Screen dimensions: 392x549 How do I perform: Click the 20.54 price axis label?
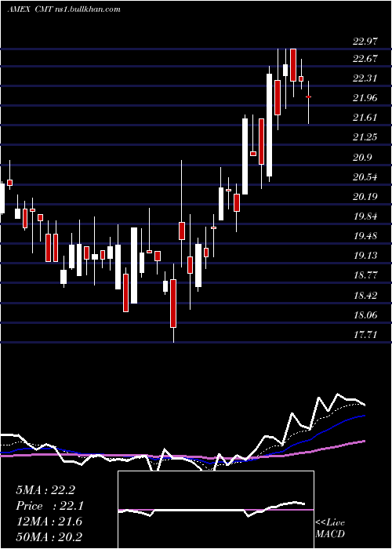tap(365, 177)
